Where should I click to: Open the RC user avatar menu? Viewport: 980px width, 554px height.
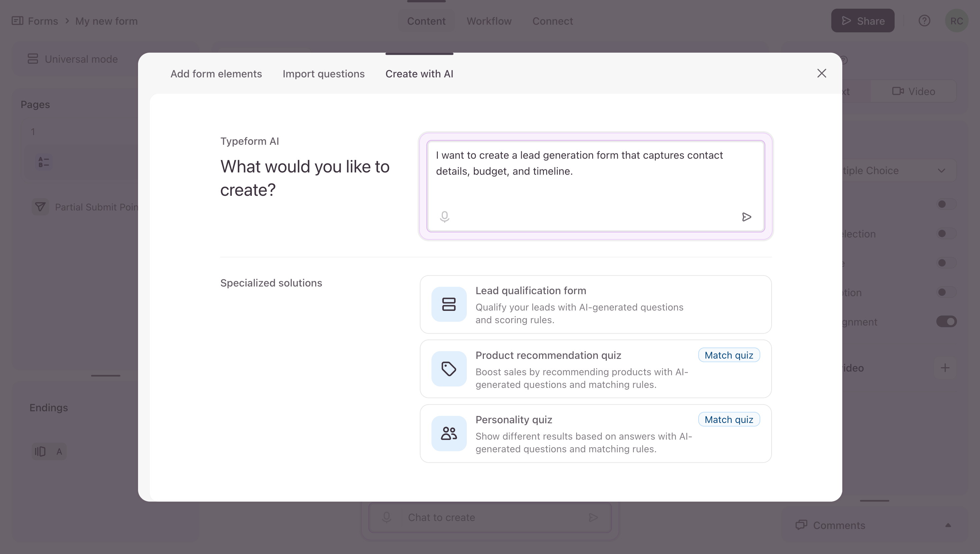coord(956,21)
